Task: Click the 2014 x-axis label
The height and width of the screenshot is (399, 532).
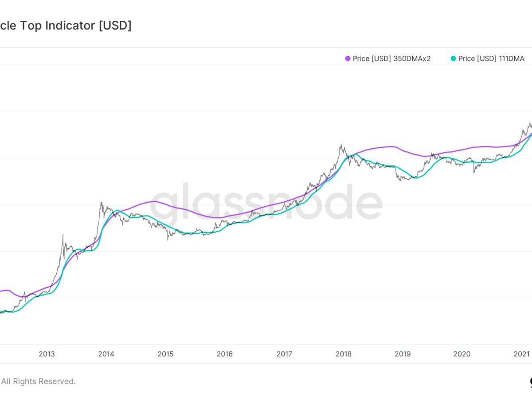Action: click(106, 354)
